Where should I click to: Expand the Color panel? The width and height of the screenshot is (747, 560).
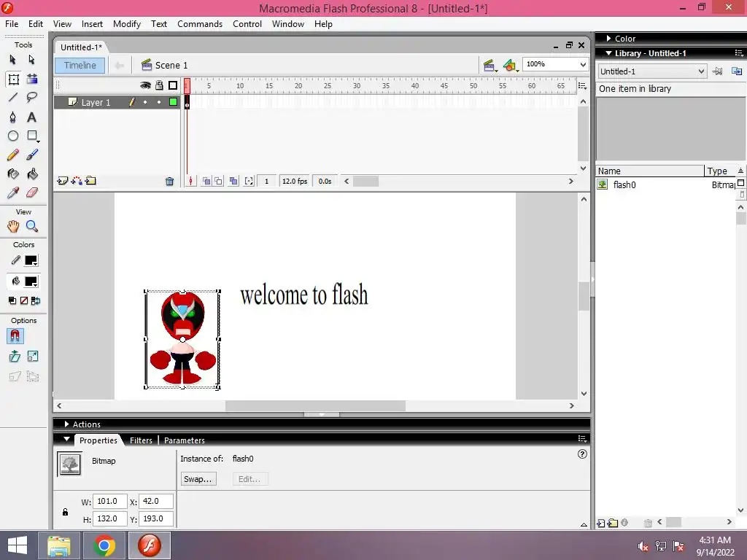tap(608, 39)
